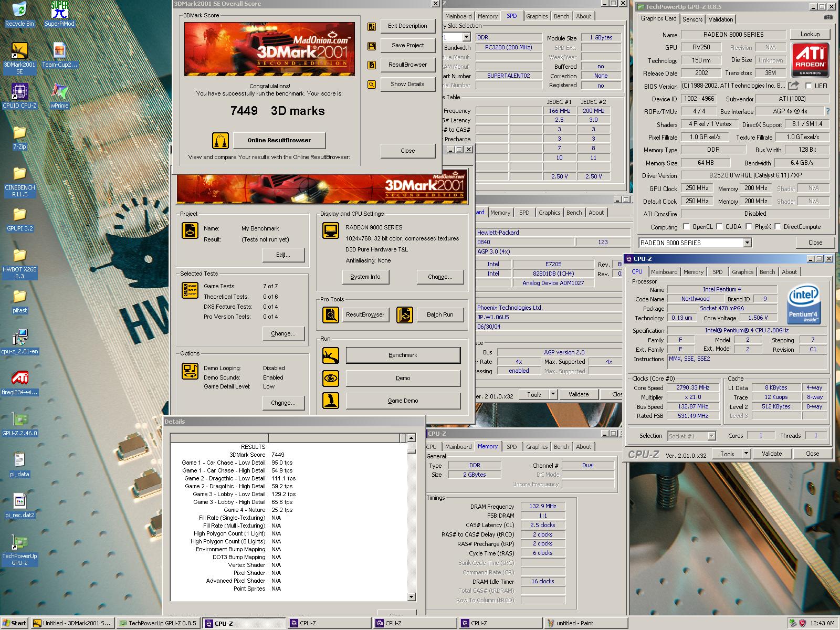This screenshot has height=630, width=840.
Task: Click the Edit Description icon in 3DMark score
Action: coord(372,26)
